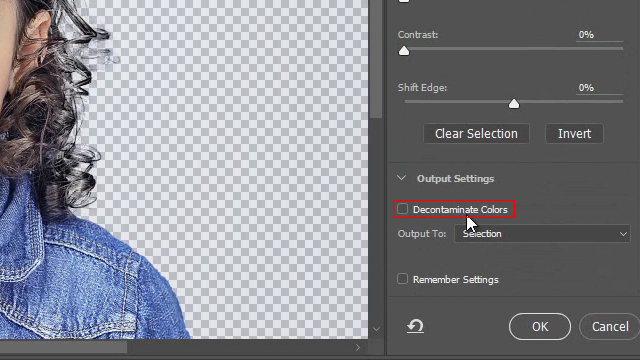Click the canvas vertical scrollbar down arrow
640x360 pixels.
click(x=376, y=329)
